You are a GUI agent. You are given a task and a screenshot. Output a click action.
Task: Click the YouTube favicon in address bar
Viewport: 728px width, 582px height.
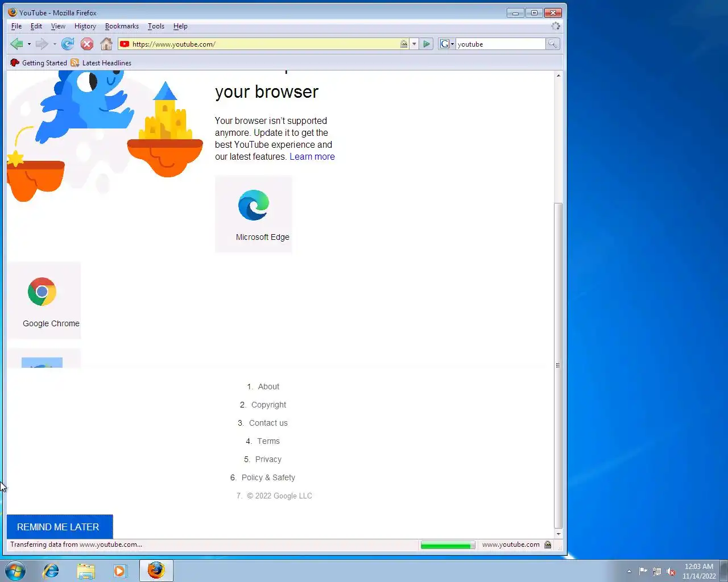[x=125, y=44]
